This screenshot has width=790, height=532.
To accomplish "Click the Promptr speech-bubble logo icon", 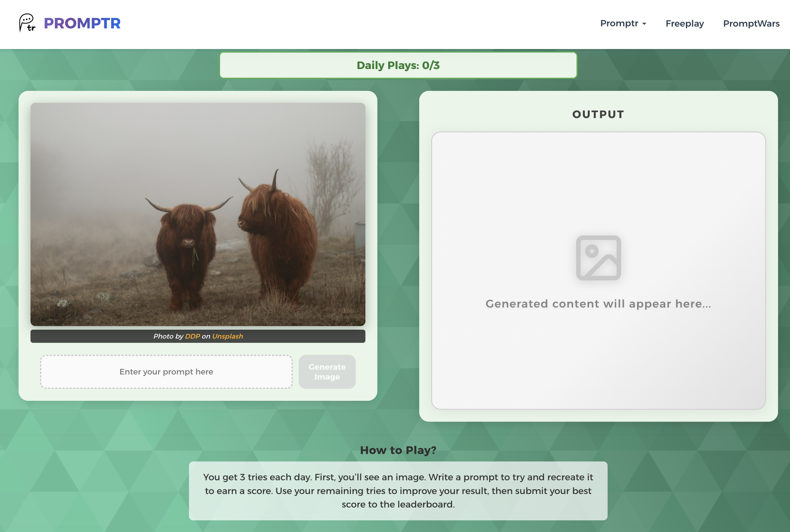I will [27, 23].
